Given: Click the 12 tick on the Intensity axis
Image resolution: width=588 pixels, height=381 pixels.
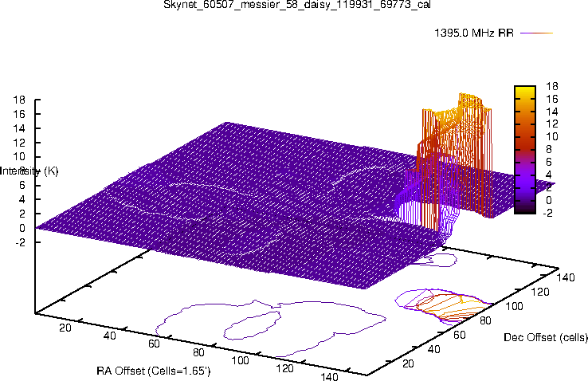Looking at the screenshot, I should pos(19,143).
